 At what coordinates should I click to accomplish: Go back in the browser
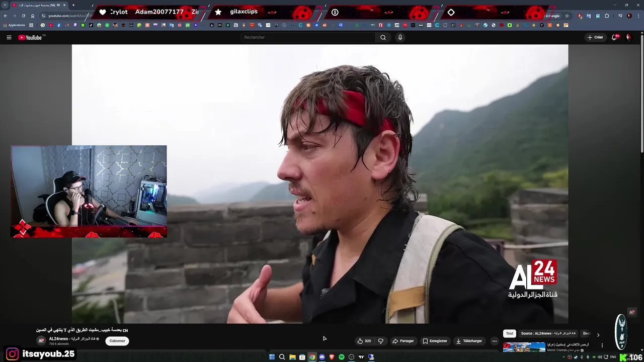pos(5,16)
